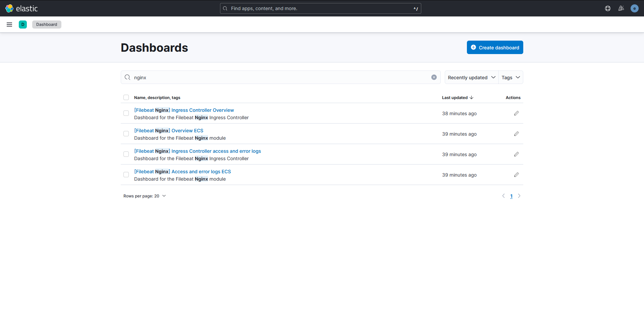The width and height of the screenshot is (644, 323).
Task: Open the Help menu in top bar
Action: [x=608, y=8]
